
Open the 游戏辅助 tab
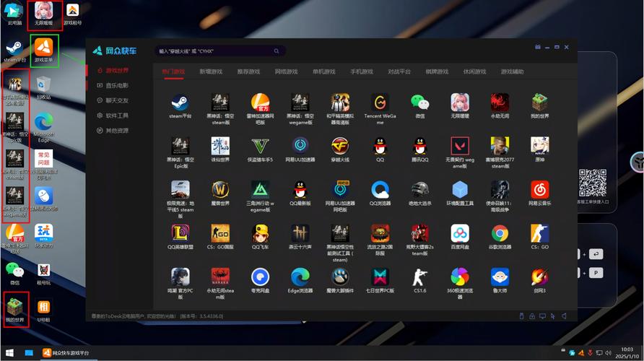[512, 71]
